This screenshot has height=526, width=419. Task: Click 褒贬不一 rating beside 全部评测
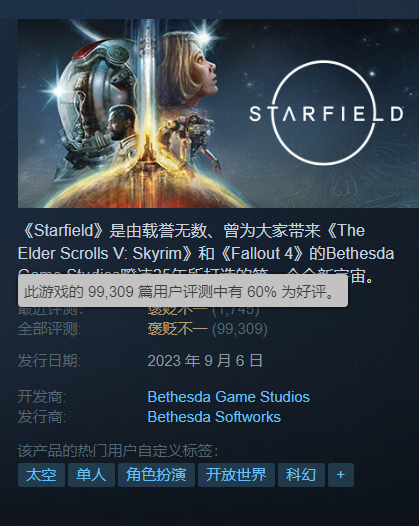coord(177,329)
